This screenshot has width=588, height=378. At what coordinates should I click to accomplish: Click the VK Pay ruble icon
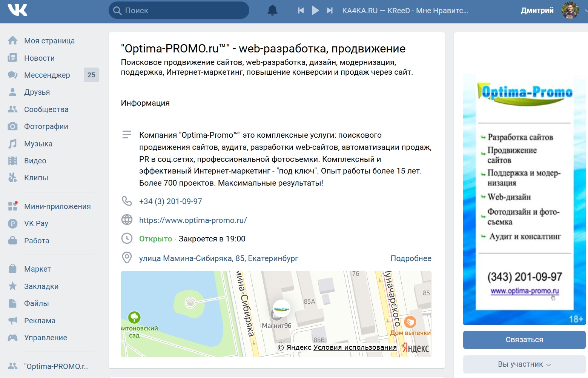pyautogui.click(x=13, y=223)
